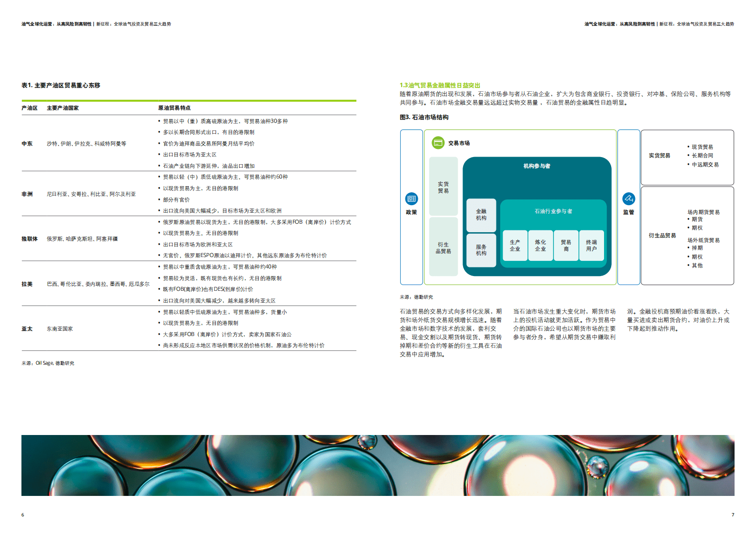Click the 金融机构 box
The width and height of the screenshot is (756, 534).
click(481, 215)
